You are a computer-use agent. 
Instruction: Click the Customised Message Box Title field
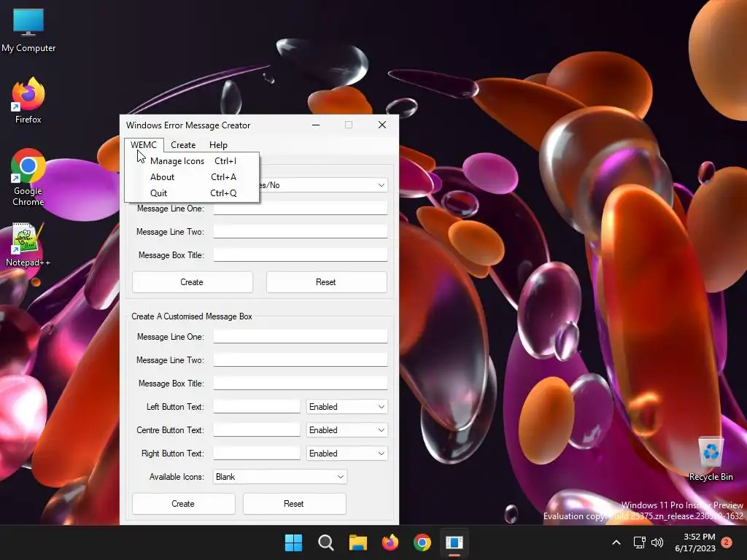(300, 384)
